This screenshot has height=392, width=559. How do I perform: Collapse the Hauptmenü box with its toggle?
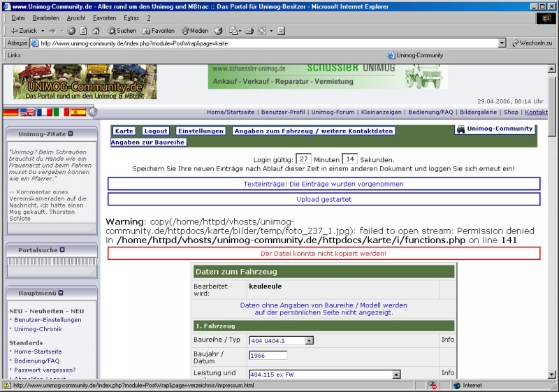point(61,293)
